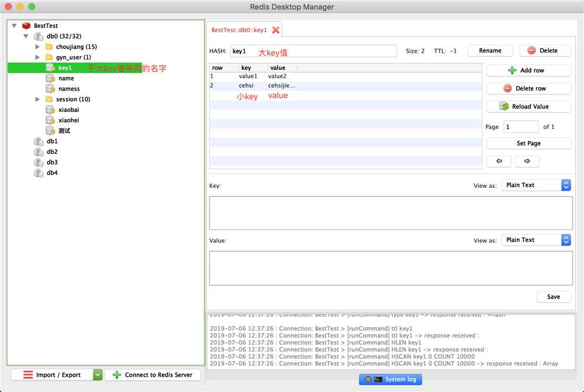
Task: Click the choujiang folder icon
Action: click(x=49, y=47)
